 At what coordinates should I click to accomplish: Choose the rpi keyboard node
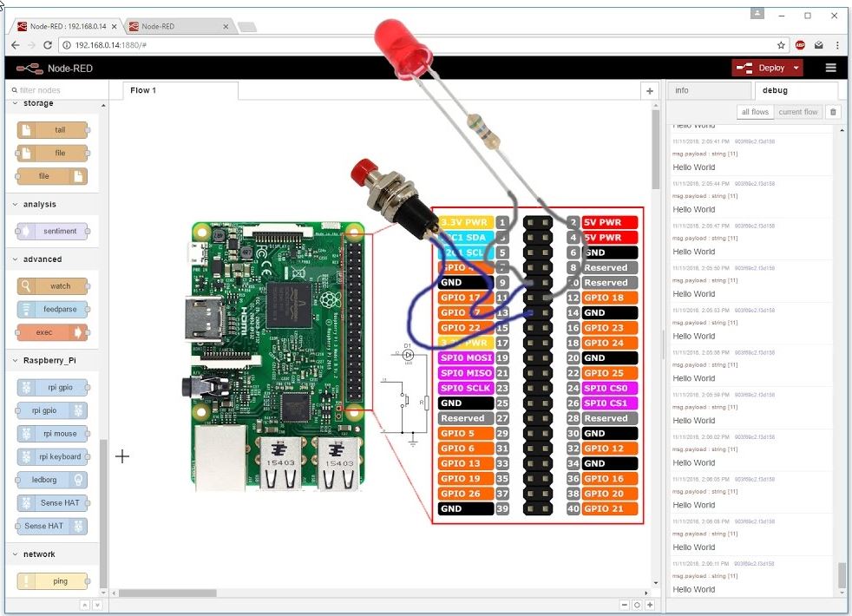click(52, 456)
